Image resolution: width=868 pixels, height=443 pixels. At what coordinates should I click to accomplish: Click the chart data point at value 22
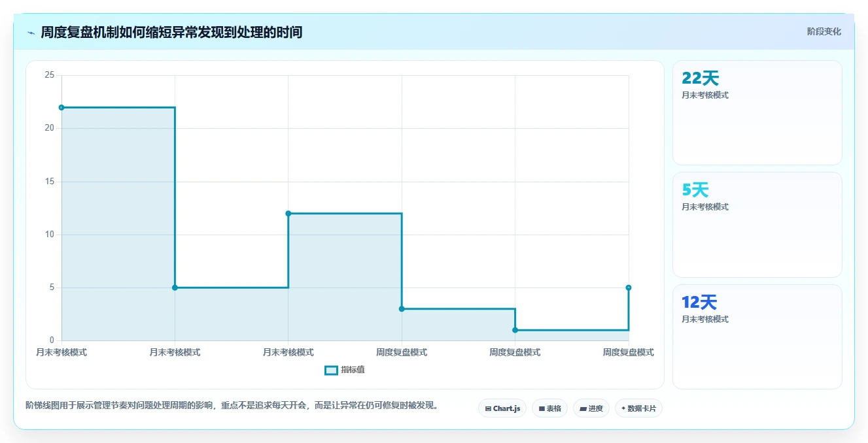61,107
